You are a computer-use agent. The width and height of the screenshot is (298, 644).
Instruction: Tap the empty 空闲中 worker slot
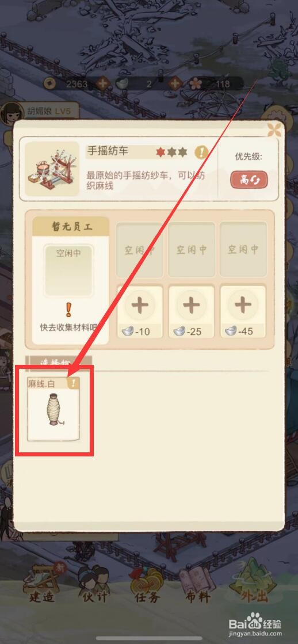pos(68,270)
